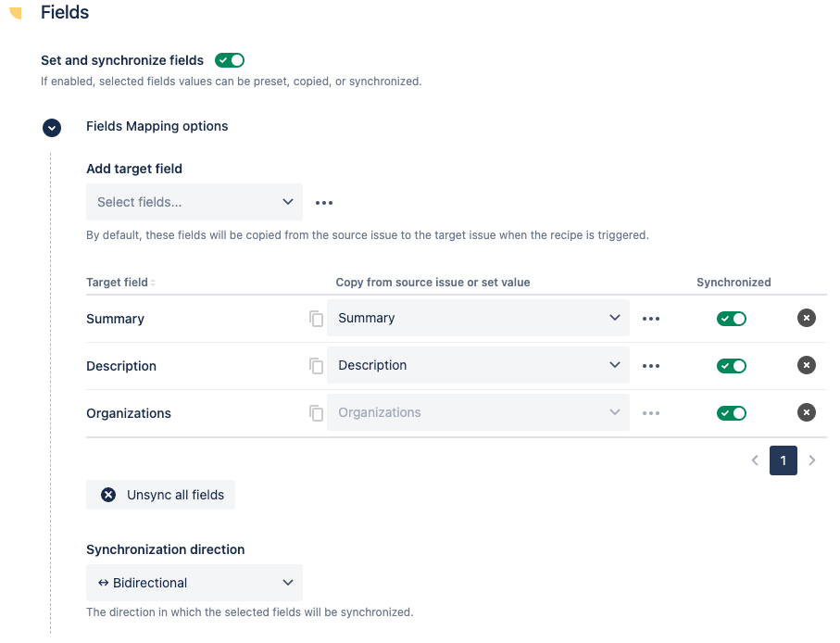Click the copy icon beside Summary row
Image resolution: width=840 pixels, height=643 pixels.
[317, 319]
